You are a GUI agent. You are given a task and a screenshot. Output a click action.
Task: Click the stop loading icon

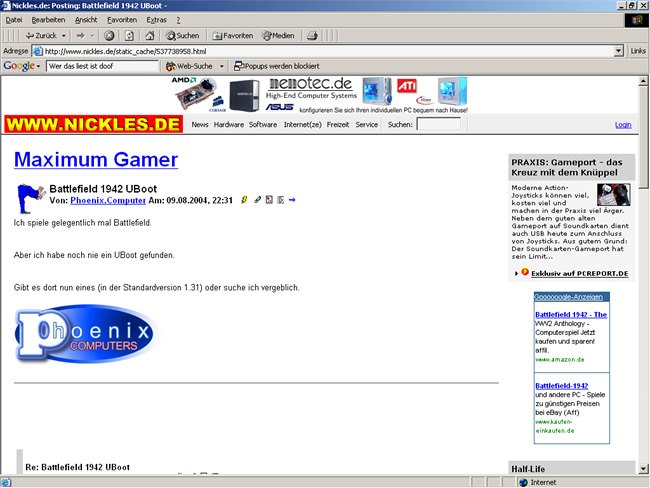pyautogui.click(x=109, y=36)
